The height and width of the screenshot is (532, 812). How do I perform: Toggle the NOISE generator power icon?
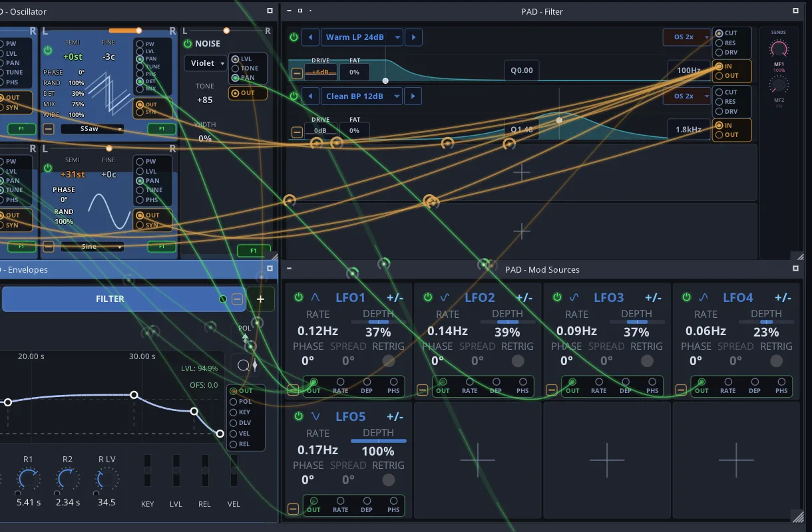point(188,44)
